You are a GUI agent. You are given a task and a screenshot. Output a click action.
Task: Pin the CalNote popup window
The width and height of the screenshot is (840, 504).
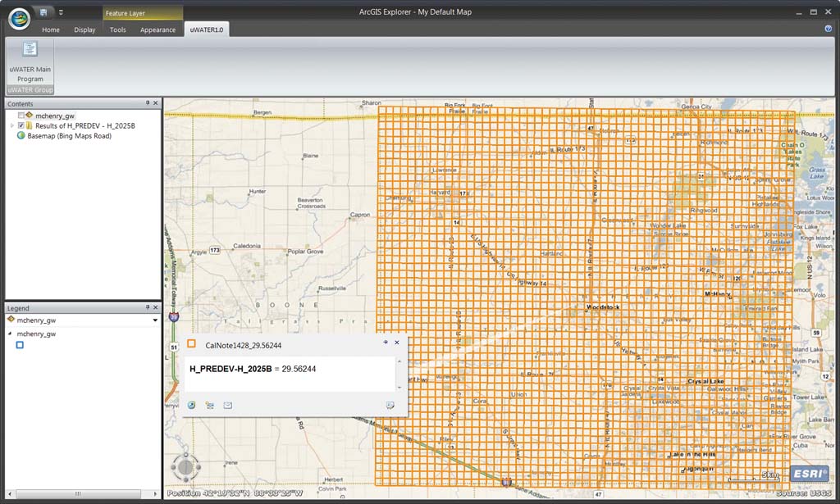click(x=386, y=342)
